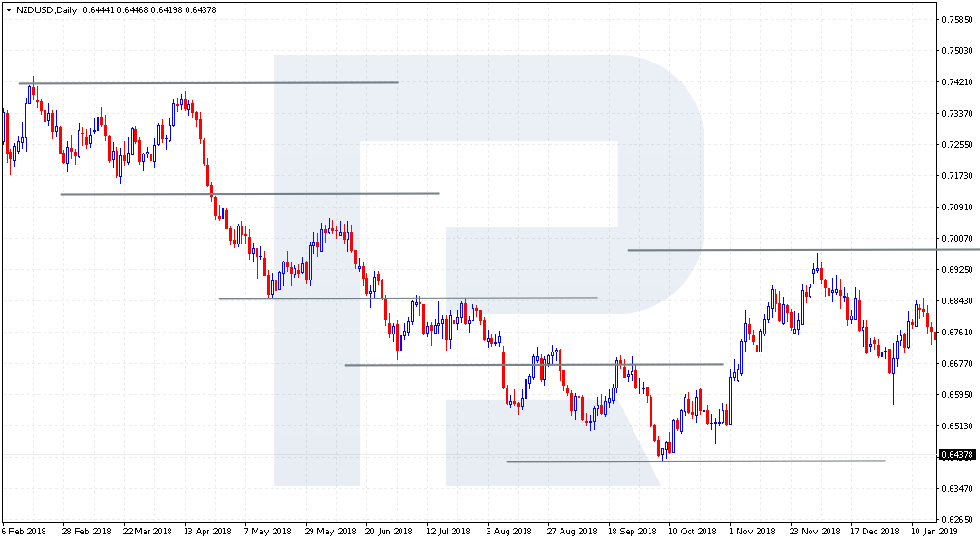Click price scale value 0.69250
The height and width of the screenshot is (542, 980).
(957, 269)
